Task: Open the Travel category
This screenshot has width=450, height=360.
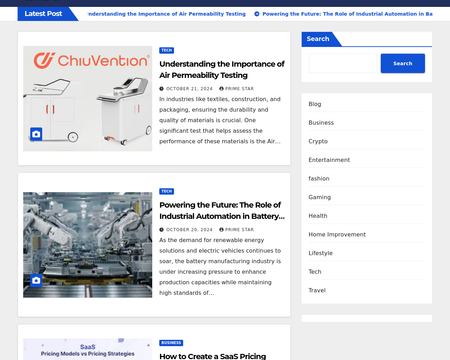Action: point(317,291)
